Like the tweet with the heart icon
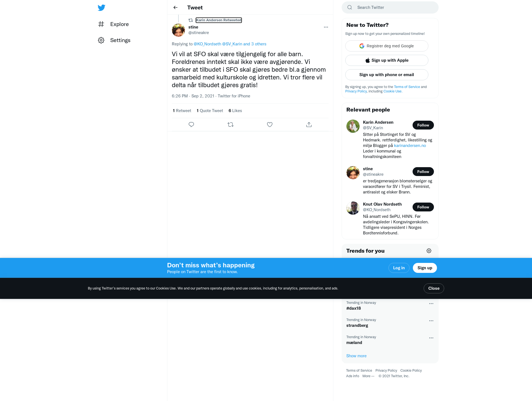 (x=270, y=125)
